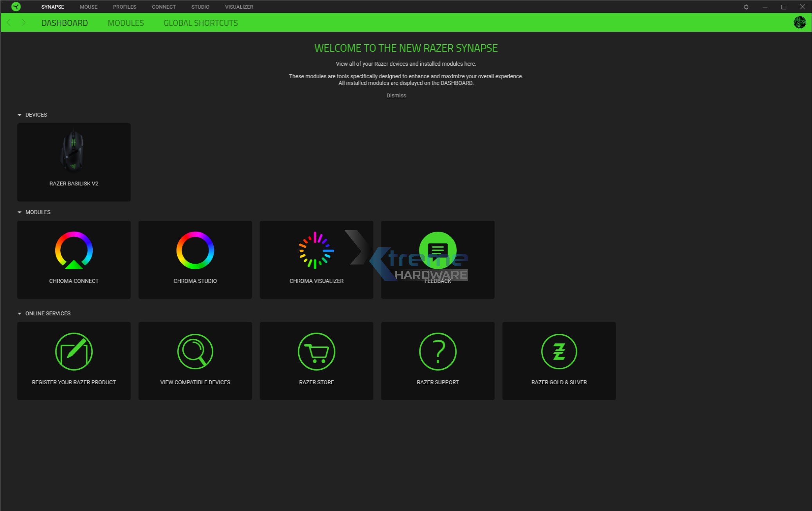The height and width of the screenshot is (511, 812).
Task: Dismiss the welcome message
Action: [396, 95]
